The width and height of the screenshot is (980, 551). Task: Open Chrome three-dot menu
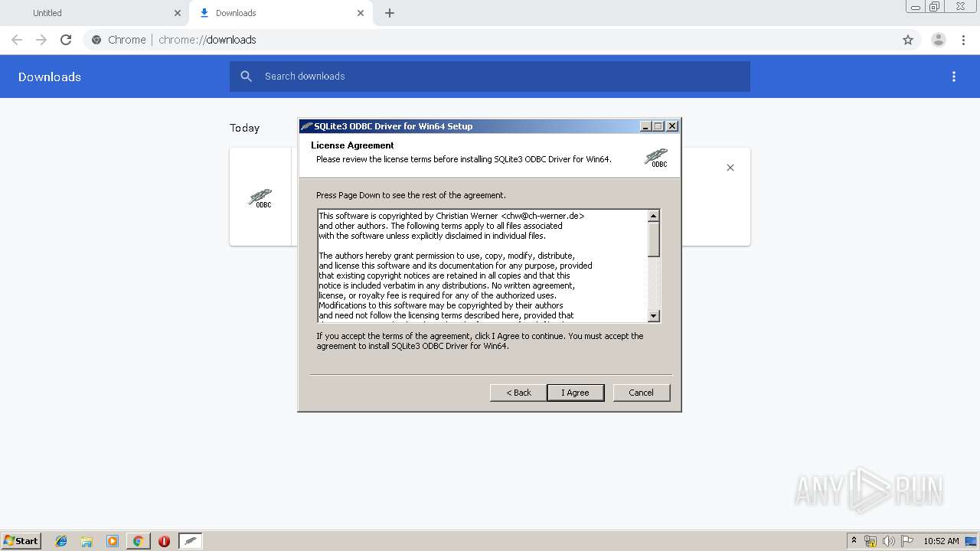pos(964,40)
